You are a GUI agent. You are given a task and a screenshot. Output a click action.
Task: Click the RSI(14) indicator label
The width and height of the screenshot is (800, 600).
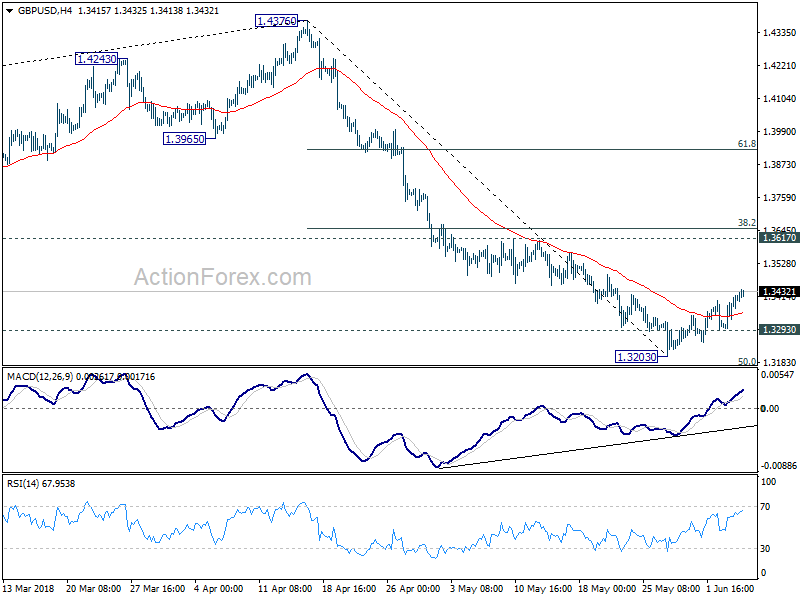pos(22,483)
